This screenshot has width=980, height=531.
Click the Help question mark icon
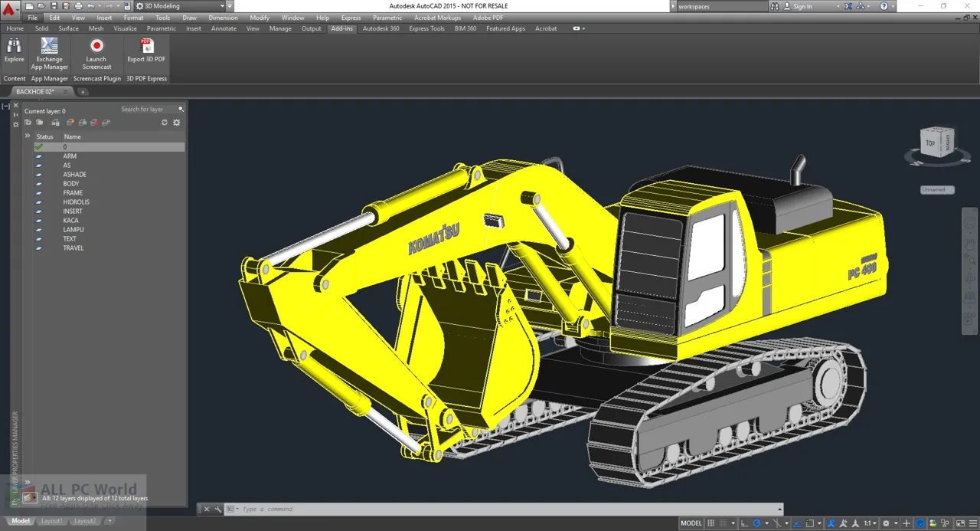click(884, 6)
